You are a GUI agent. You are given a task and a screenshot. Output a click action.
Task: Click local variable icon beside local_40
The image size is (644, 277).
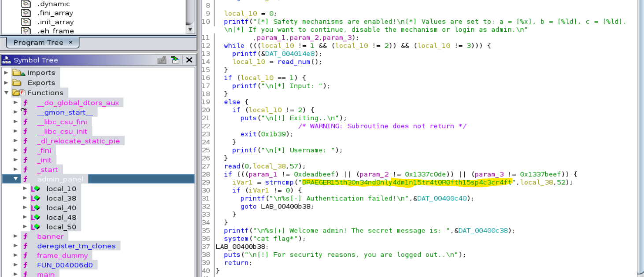point(35,208)
